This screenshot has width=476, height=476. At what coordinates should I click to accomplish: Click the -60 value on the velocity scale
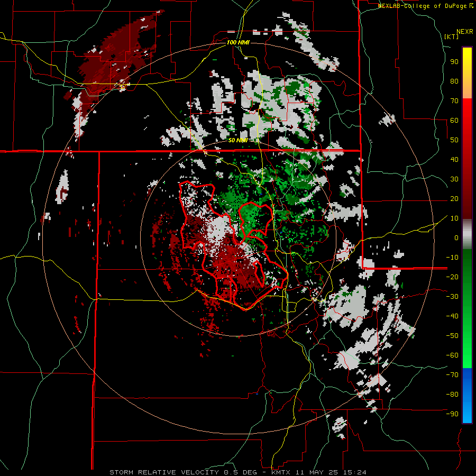tap(452, 355)
